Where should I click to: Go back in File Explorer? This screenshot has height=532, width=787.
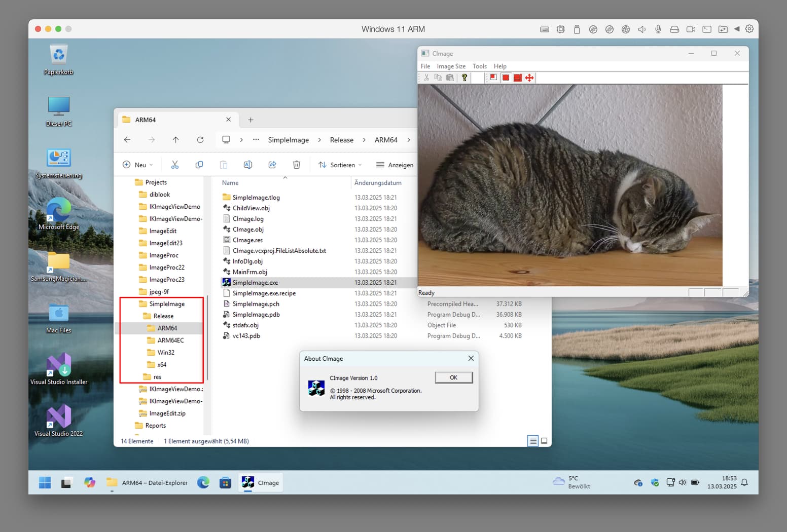coord(127,140)
